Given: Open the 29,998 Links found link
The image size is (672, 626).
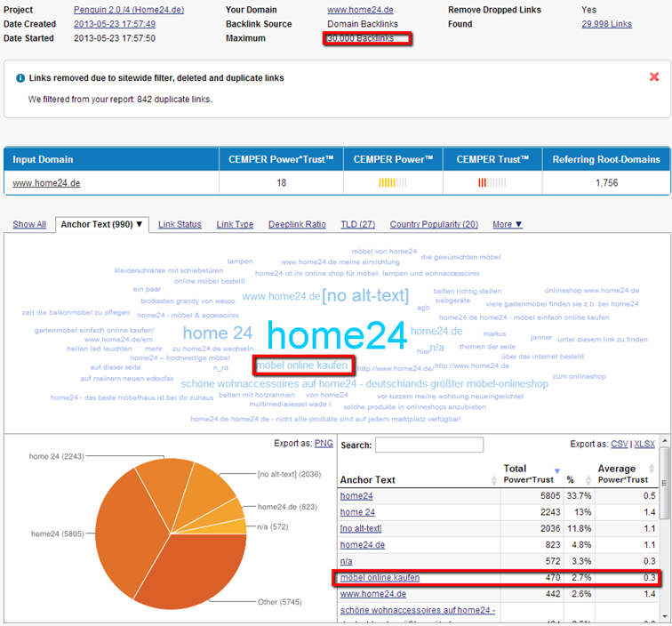Looking at the screenshot, I should 606,24.
